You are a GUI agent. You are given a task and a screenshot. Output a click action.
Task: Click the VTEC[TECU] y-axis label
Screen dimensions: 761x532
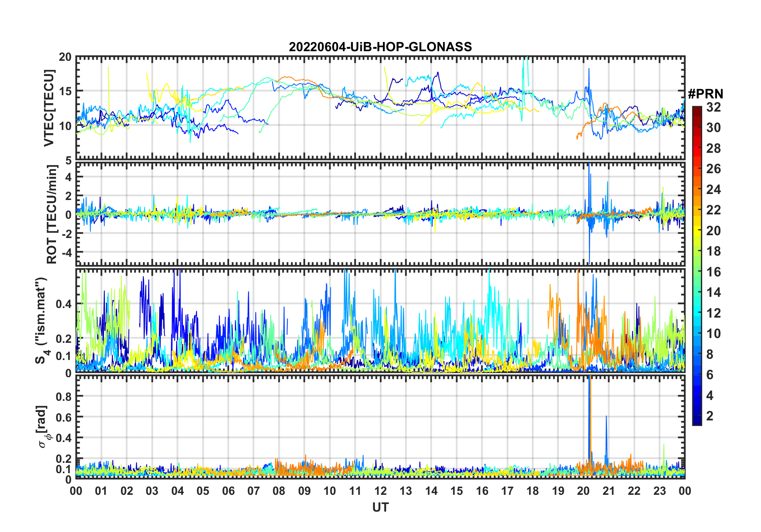(x=49, y=108)
